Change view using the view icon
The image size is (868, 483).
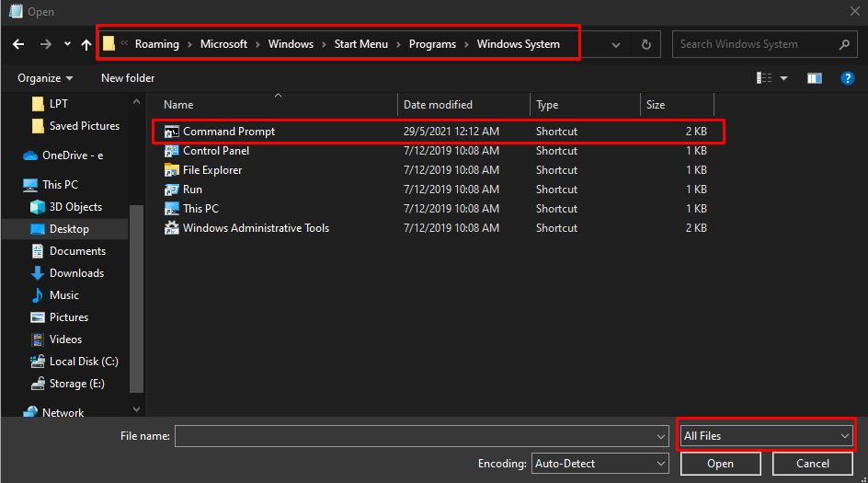pyautogui.click(x=764, y=78)
